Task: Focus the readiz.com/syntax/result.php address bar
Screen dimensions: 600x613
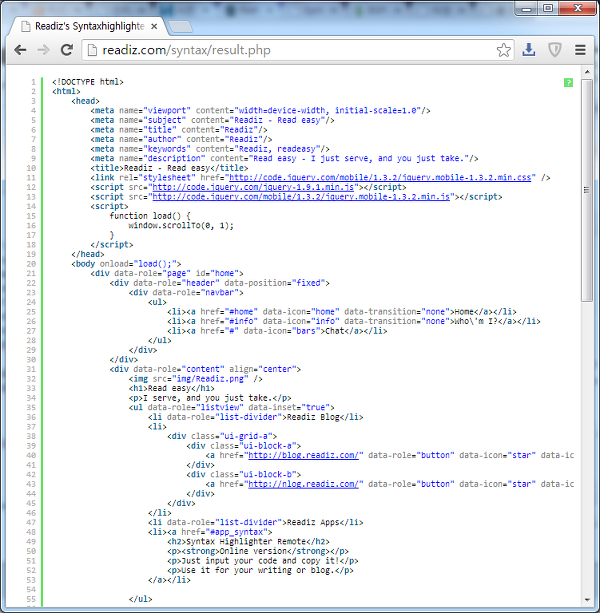Action: click(297, 50)
